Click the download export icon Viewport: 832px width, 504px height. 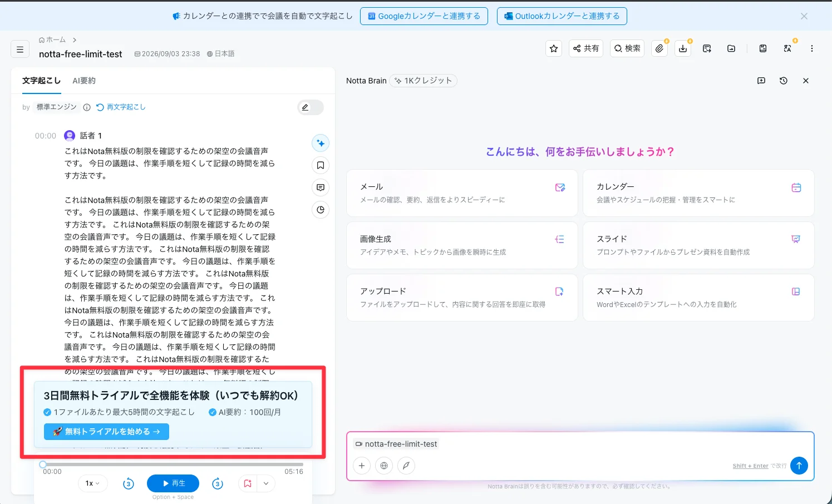(683, 48)
